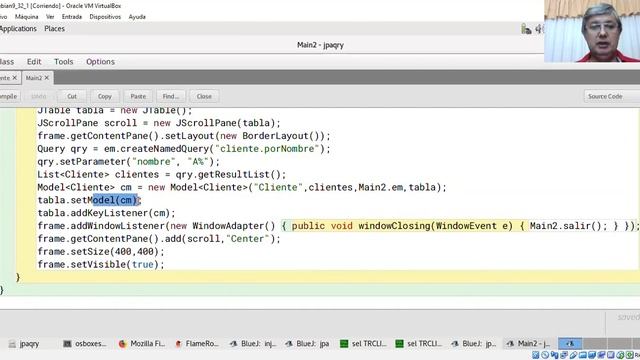The height and width of the screenshot is (360, 640).
Task: Open the Options menu
Action: pos(100,62)
